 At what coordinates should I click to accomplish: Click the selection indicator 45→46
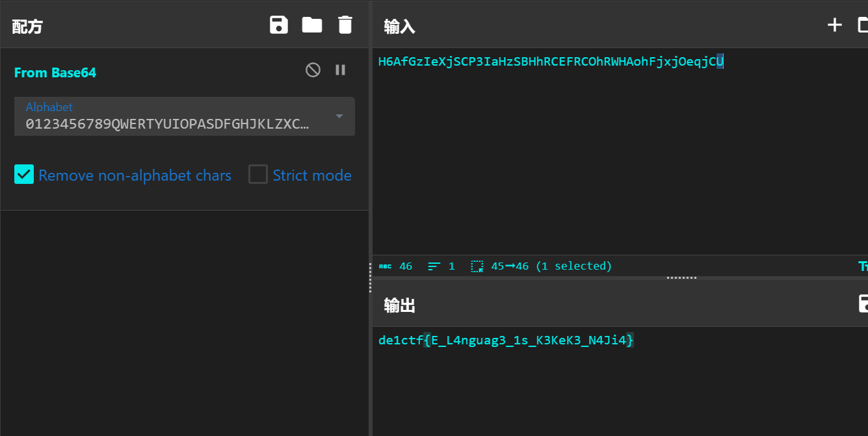[x=542, y=266]
